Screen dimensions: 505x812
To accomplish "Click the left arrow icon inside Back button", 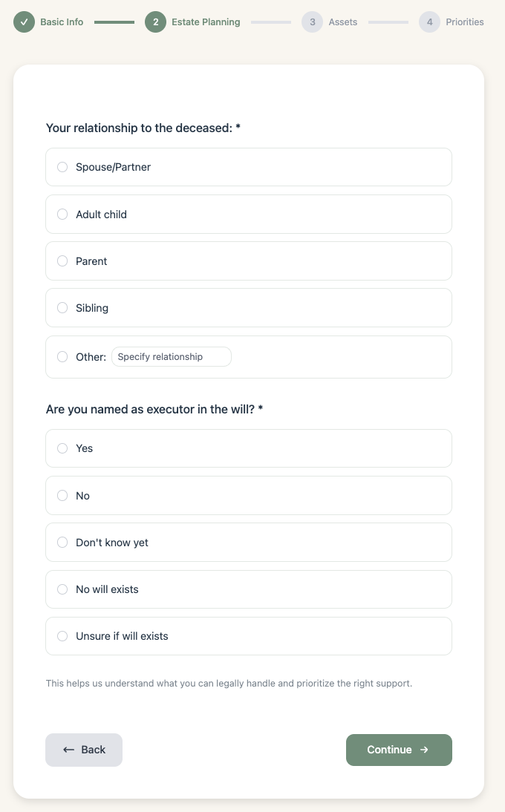I will pos(68,750).
